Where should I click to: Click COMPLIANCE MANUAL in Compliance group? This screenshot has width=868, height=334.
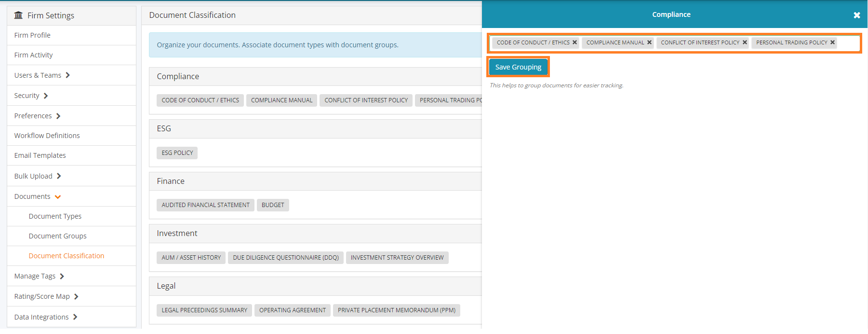(x=281, y=100)
